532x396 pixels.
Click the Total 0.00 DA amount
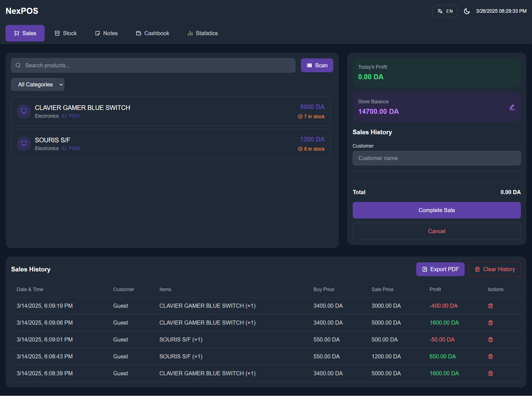coord(510,192)
